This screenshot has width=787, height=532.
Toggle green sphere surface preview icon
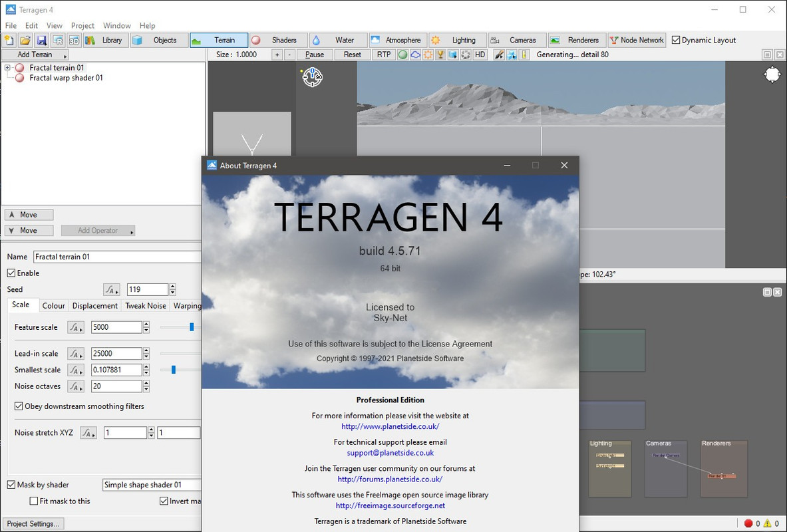(x=402, y=55)
